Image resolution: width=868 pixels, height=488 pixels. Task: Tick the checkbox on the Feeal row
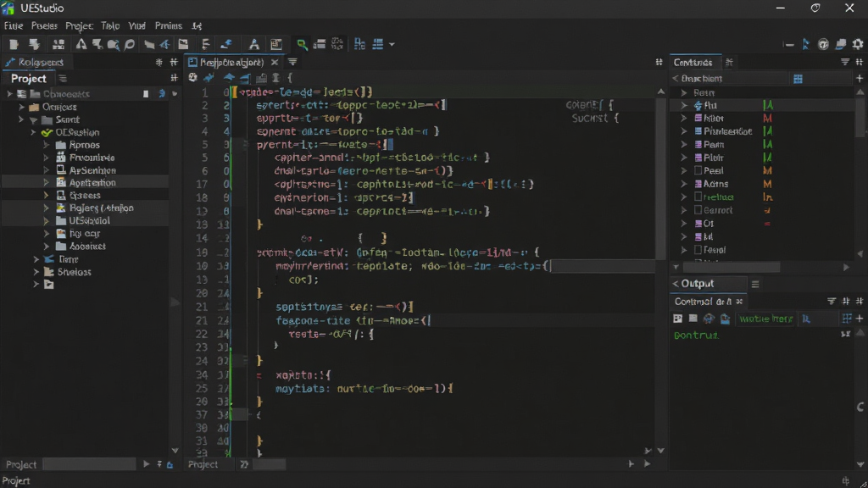point(698,250)
